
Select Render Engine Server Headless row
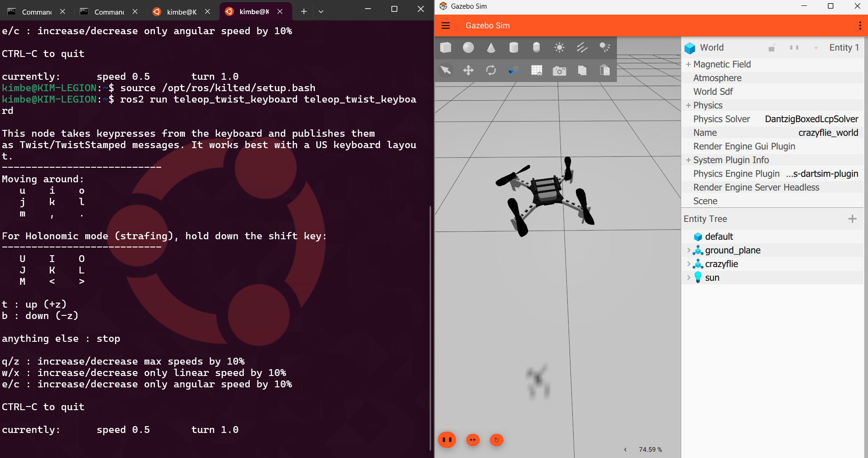click(773, 188)
